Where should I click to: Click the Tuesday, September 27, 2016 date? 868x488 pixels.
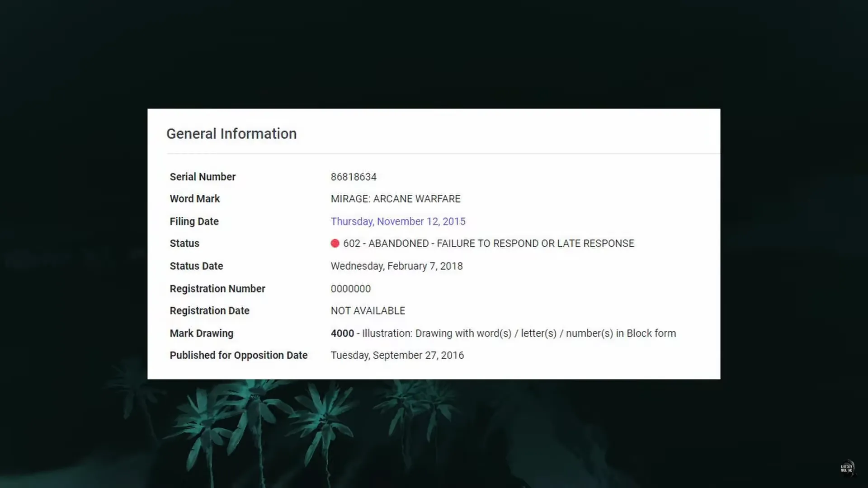click(x=397, y=356)
